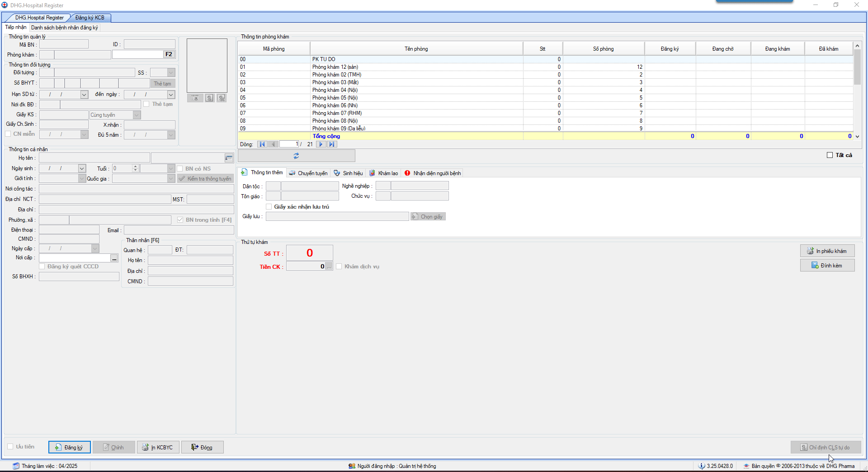This screenshot has width=868, height=472.
Task: Click the version info icon in status bar
Action: (702, 466)
